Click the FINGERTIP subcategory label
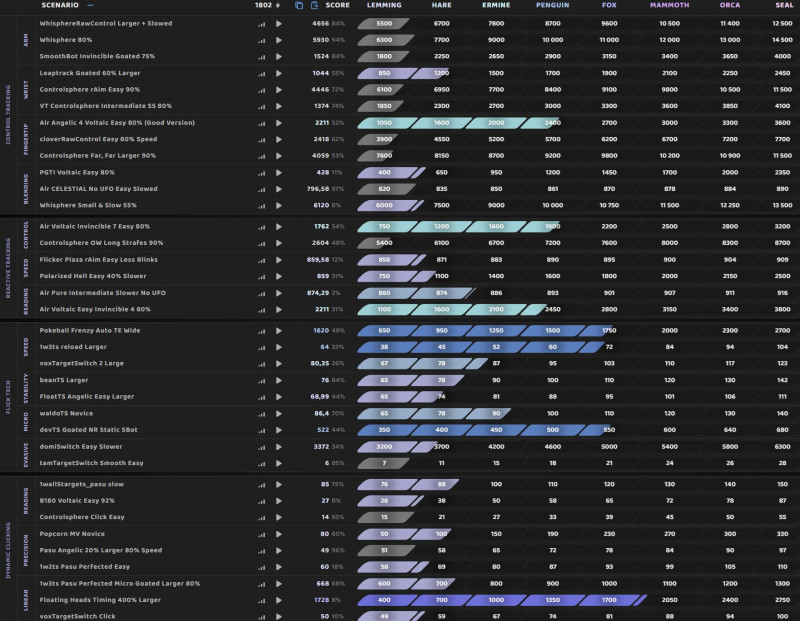 [x=26, y=139]
